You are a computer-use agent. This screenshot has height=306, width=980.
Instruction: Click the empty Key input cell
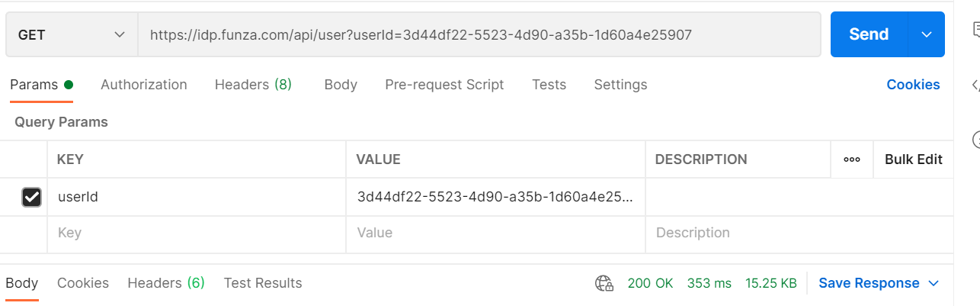197,234
